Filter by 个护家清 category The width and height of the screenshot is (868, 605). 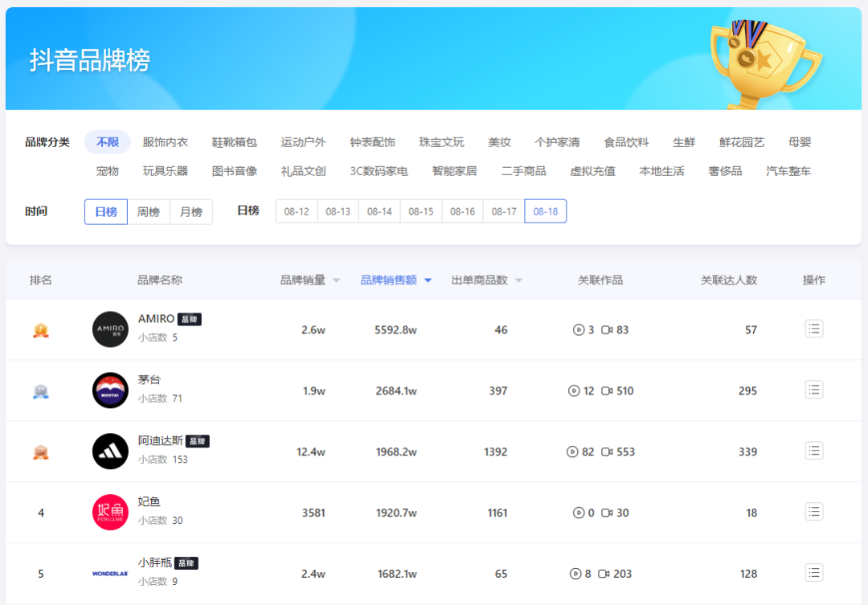click(557, 142)
